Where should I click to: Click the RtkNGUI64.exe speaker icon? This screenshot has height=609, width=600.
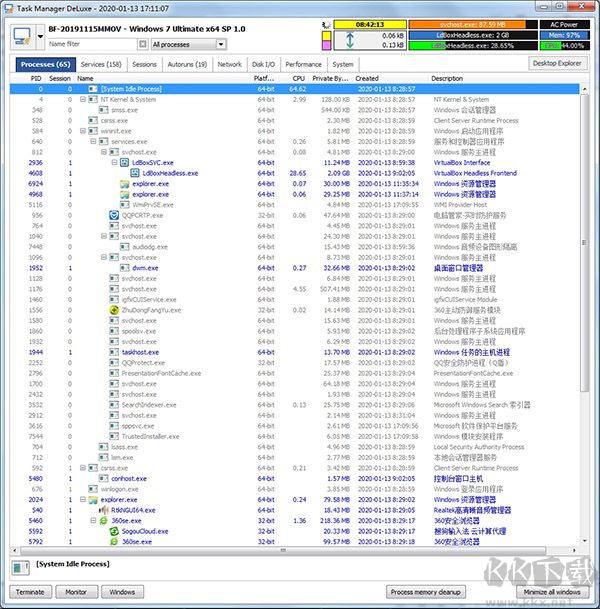pos(103,510)
